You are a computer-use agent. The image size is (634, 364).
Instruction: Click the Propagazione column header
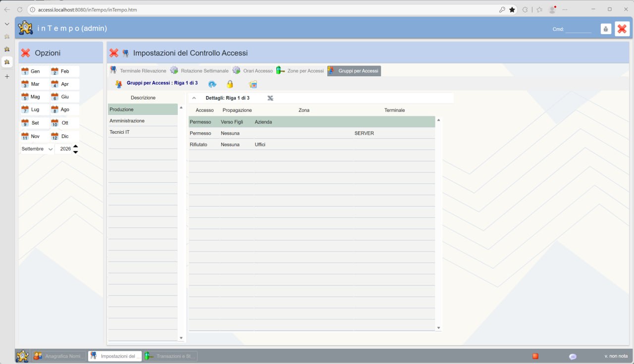(x=237, y=110)
